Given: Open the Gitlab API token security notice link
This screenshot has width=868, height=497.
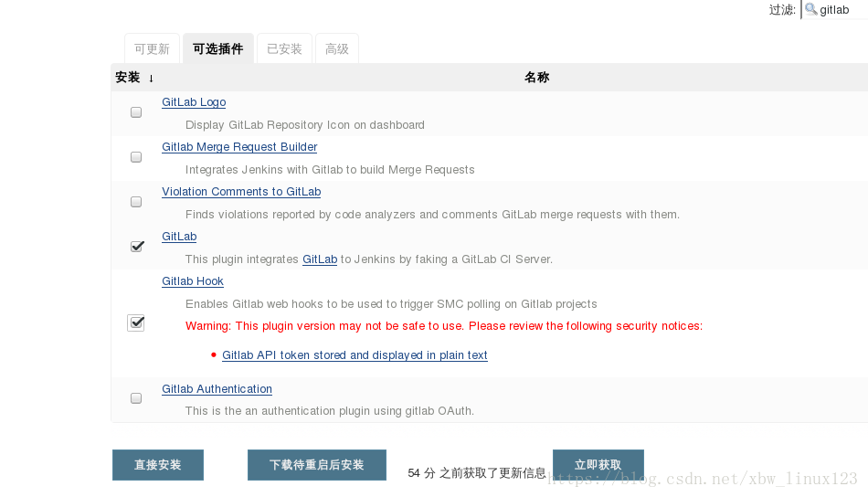Looking at the screenshot, I should (x=355, y=355).
